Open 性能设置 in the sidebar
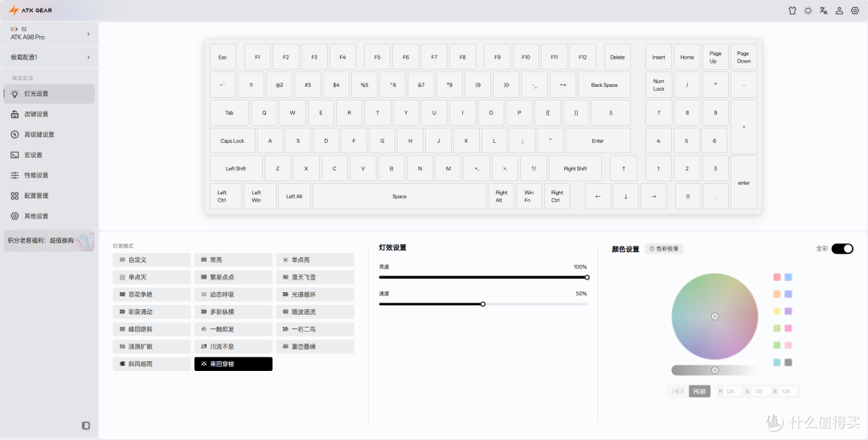The image size is (868, 440). (49, 175)
